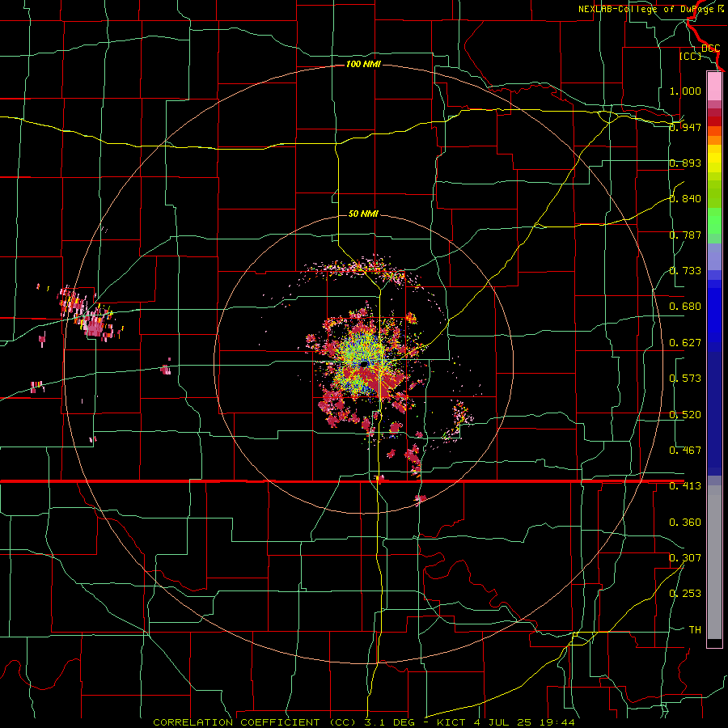728x728 pixels.
Task: Click the CORRELATION COEFFICIENT (CC) caption text
Action: pos(256,722)
